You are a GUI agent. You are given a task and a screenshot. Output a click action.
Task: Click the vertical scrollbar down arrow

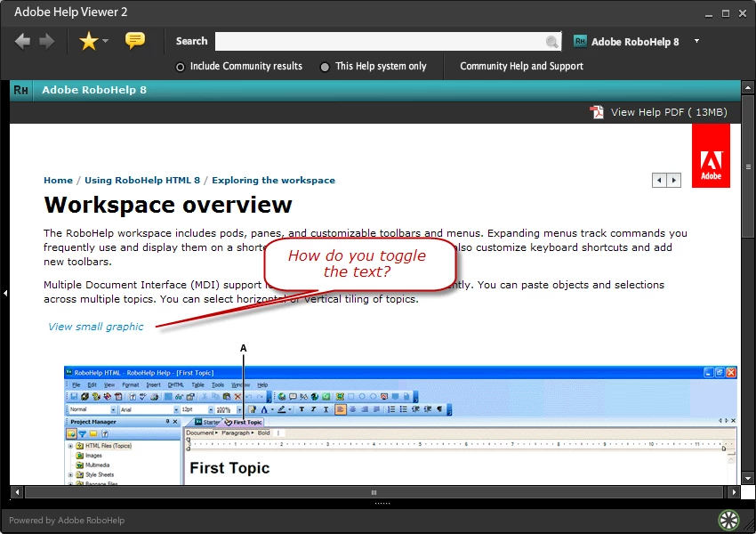pos(748,478)
